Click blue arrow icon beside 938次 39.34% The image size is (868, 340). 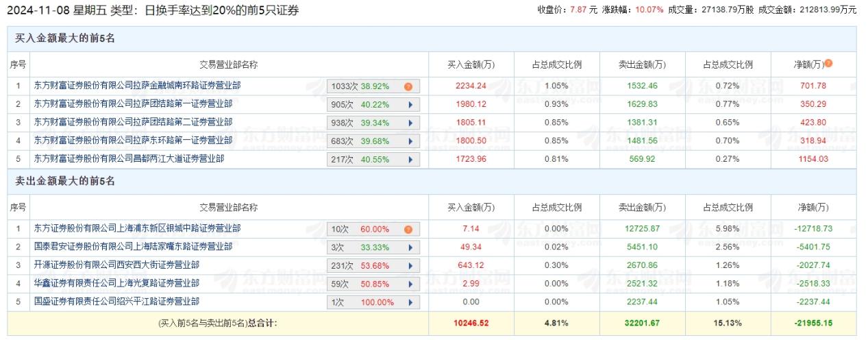pyautogui.click(x=410, y=123)
